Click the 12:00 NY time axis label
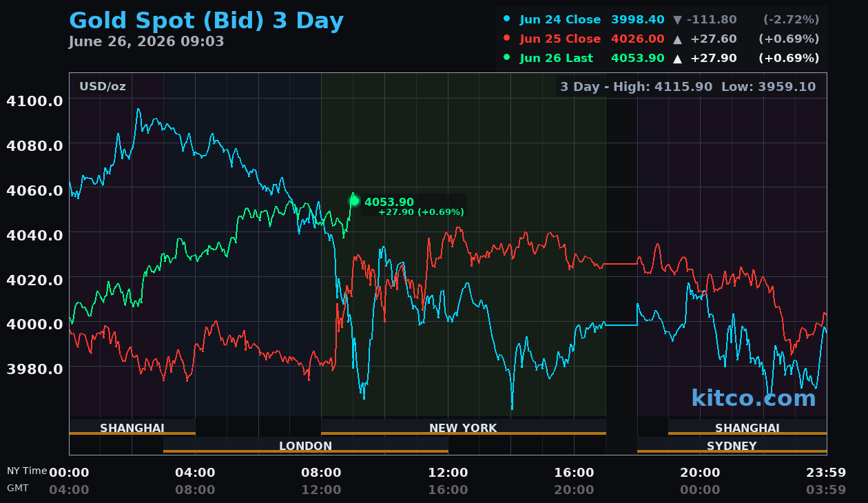Viewport: 868px width, 503px height. pos(448,472)
